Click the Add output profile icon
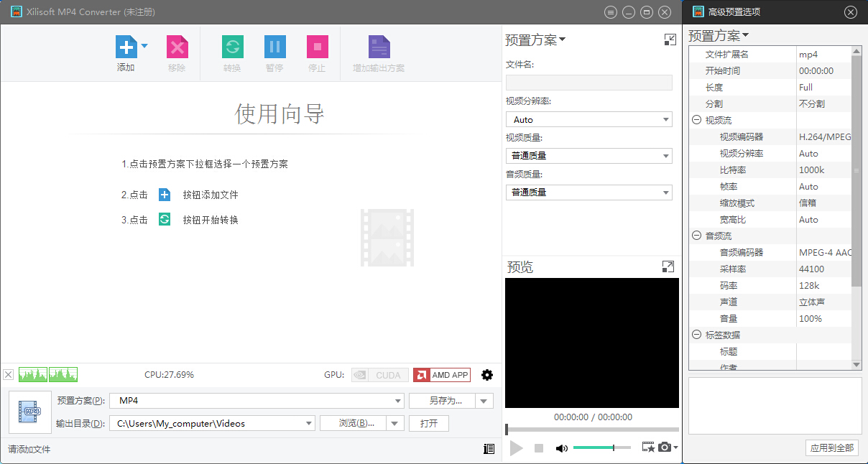 (379, 47)
